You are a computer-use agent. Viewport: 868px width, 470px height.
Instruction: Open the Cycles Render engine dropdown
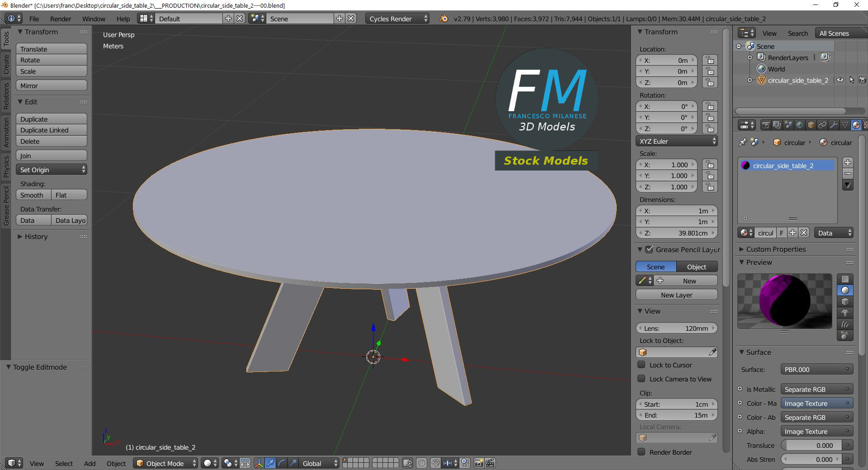point(398,19)
